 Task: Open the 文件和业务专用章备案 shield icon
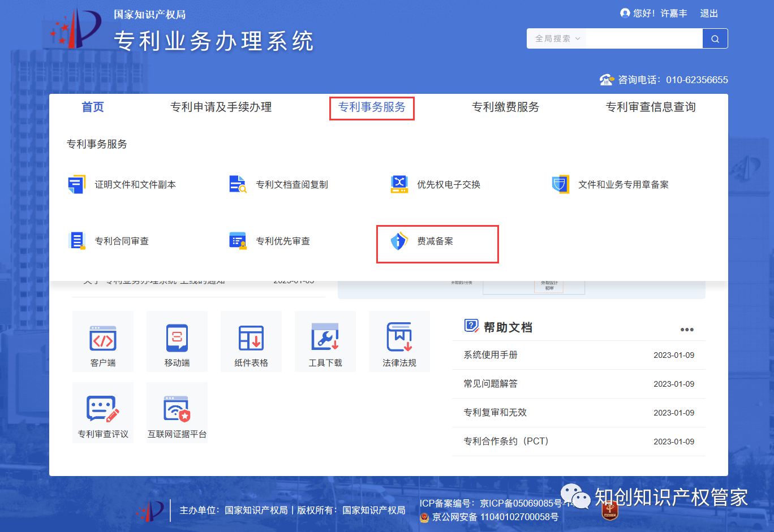(x=560, y=184)
